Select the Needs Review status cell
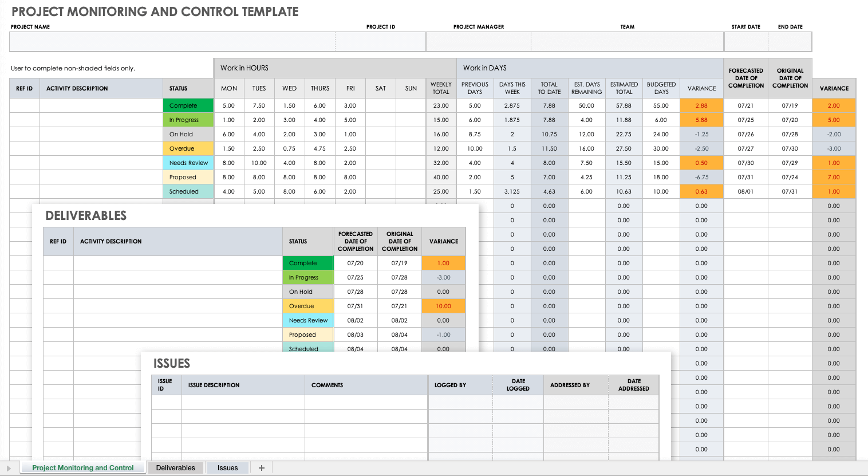 (x=188, y=163)
